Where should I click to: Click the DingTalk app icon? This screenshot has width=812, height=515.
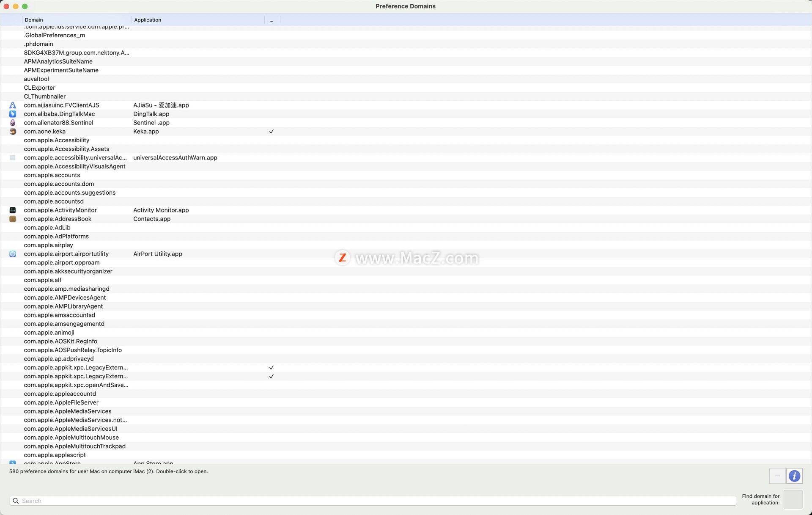pyautogui.click(x=13, y=114)
